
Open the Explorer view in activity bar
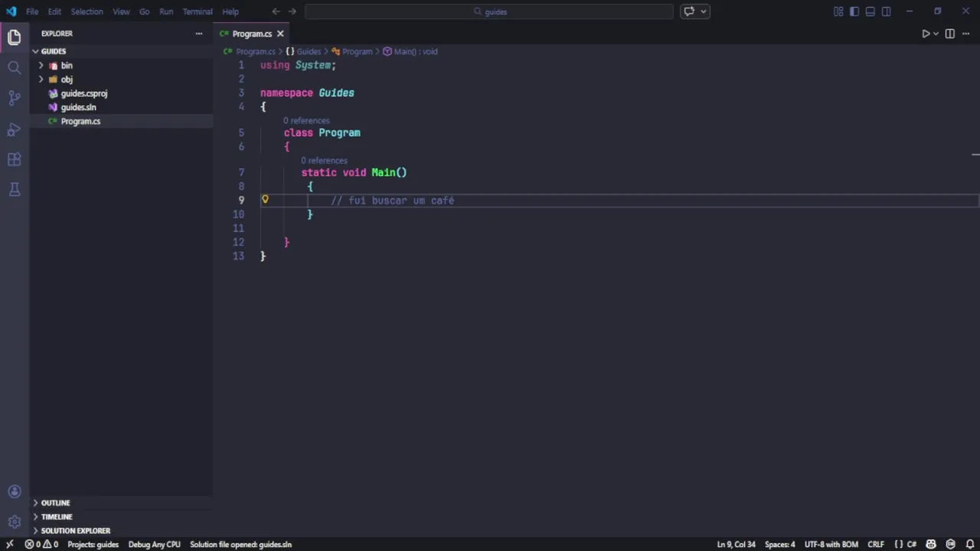[x=14, y=37]
